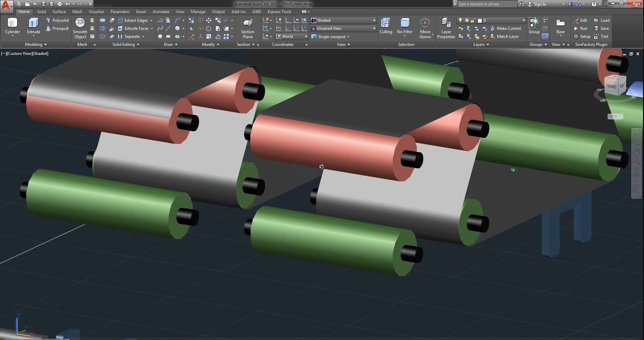Click the Make Current layer button
The image size is (644, 340).
(x=505, y=28)
